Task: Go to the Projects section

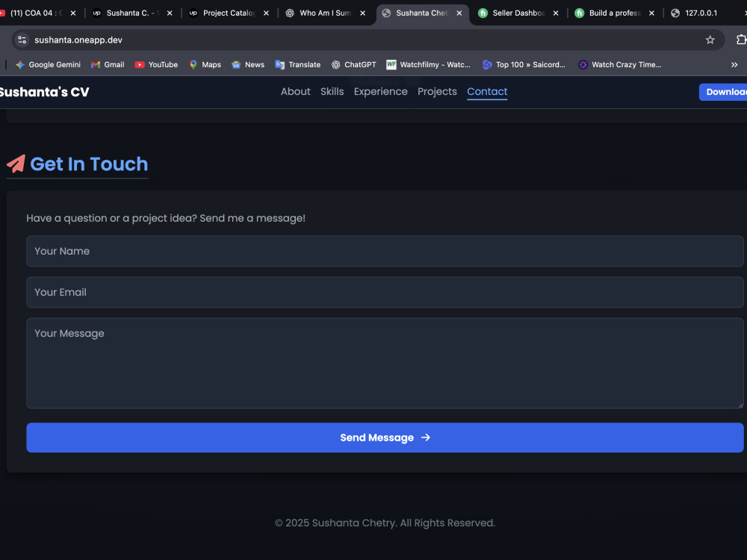Action: [437, 91]
